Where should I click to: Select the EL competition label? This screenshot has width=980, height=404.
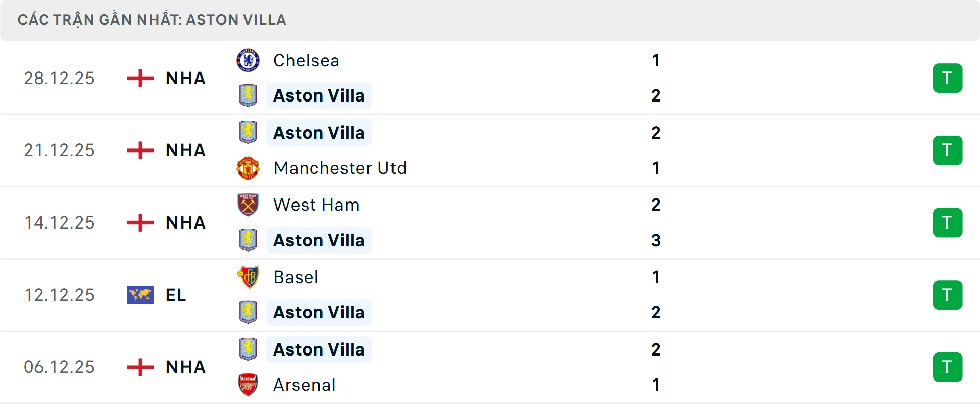(x=175, y=295)
